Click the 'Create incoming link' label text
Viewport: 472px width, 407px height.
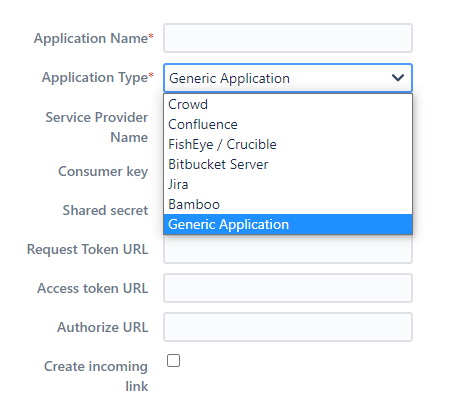click(96, 376)
